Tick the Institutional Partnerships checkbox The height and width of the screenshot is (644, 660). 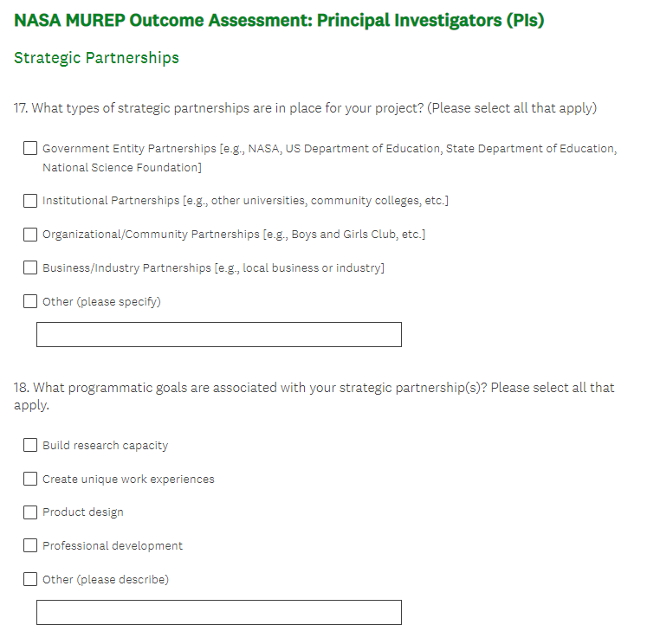tap(30, 201)
